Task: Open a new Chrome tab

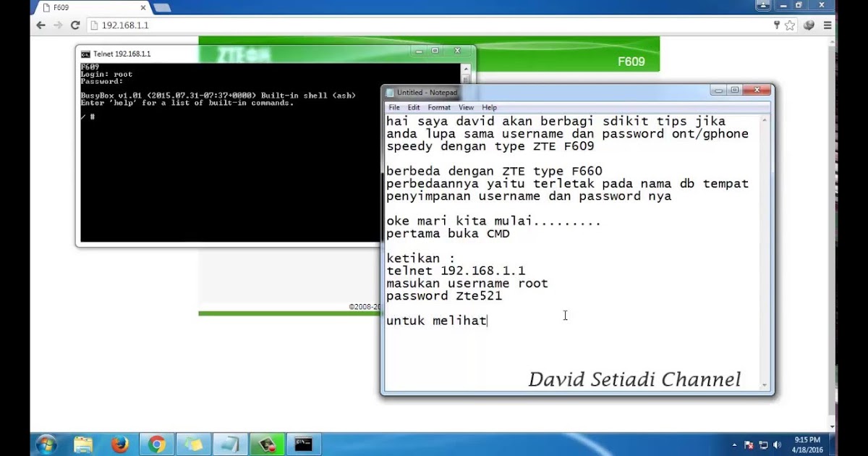Action: 162,8
